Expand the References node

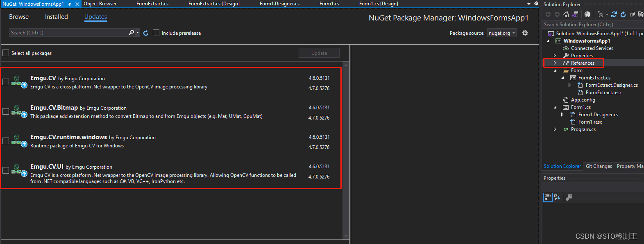[x=555, y=63]
